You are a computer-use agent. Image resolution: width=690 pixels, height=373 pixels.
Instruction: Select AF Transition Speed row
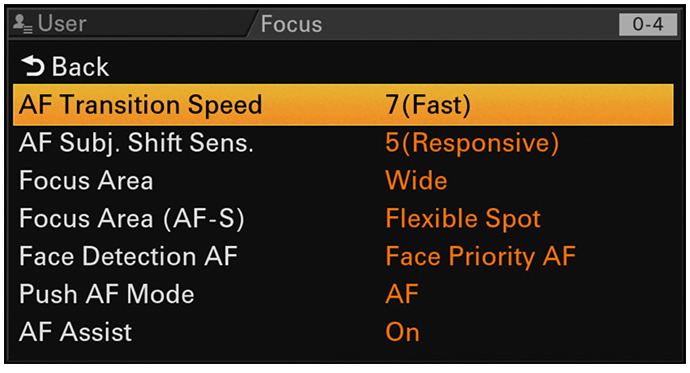343,105
